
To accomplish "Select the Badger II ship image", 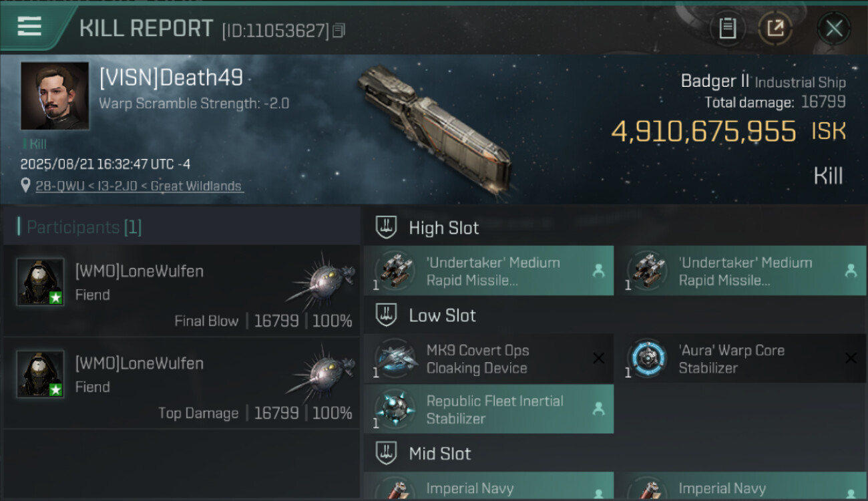I will tap(434, 127).
